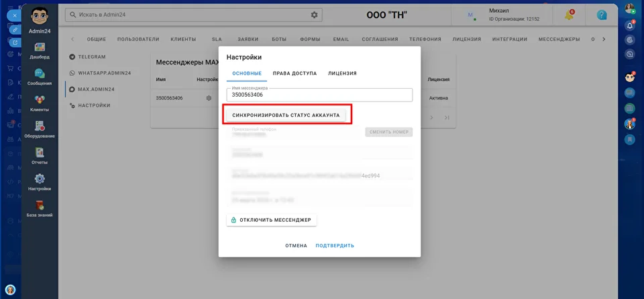Click the Имя column header
This screenshot has height=299, width=644.
pos(160,80)
